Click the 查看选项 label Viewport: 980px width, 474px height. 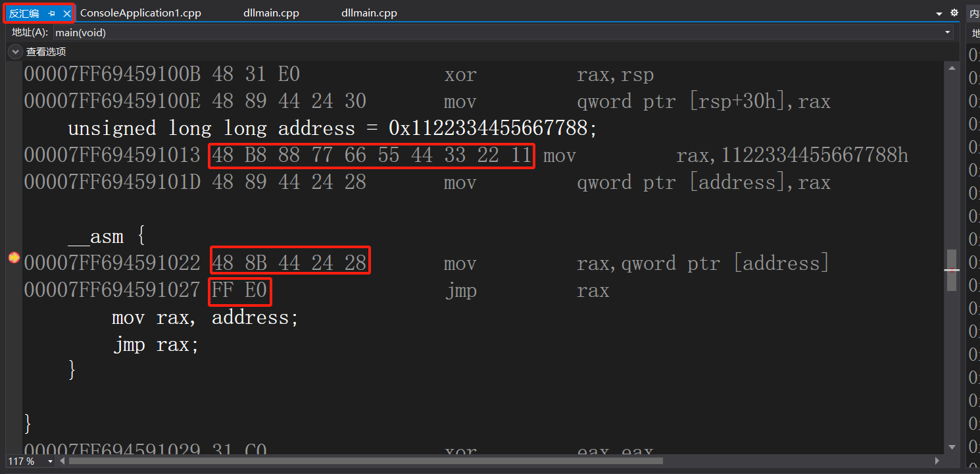[46, 51]
